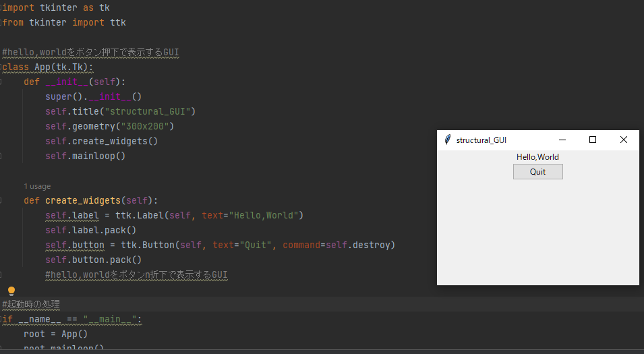The height and width of the screenshot is (354, 644).
Task: Click the yellow lightbulb intention icon
Action: tap(11, 291)
